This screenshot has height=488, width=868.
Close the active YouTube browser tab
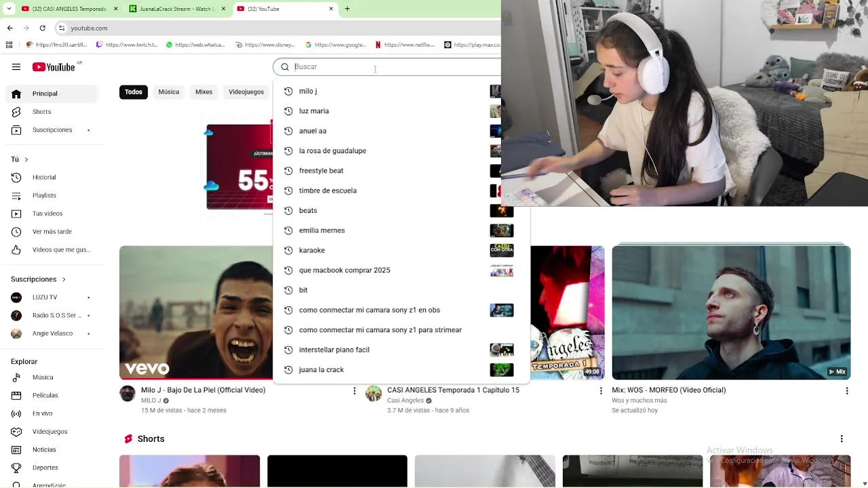pos(331,9)
